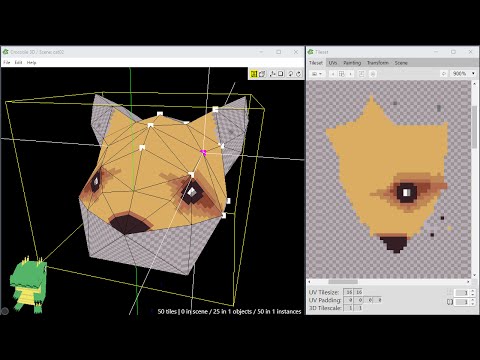Click the redo rotate arrow icon
Viewport: 480px width, 360px height.
(299, 74)
